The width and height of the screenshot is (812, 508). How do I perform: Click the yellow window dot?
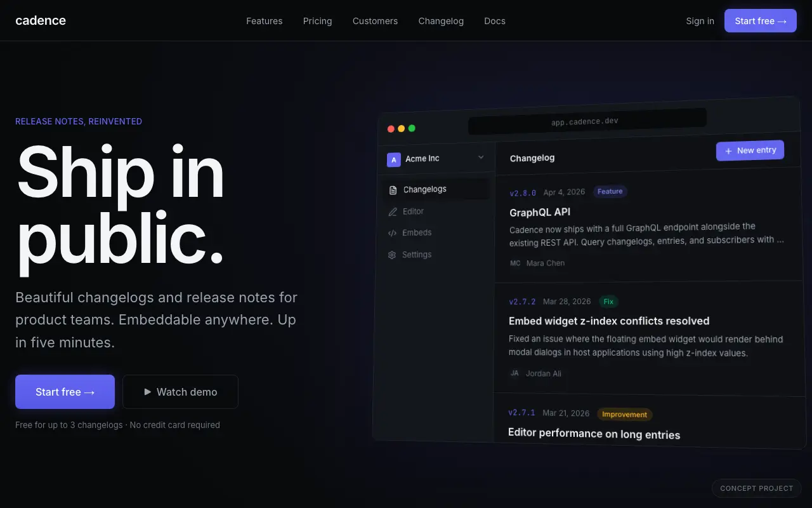click(x=401, y=128)
